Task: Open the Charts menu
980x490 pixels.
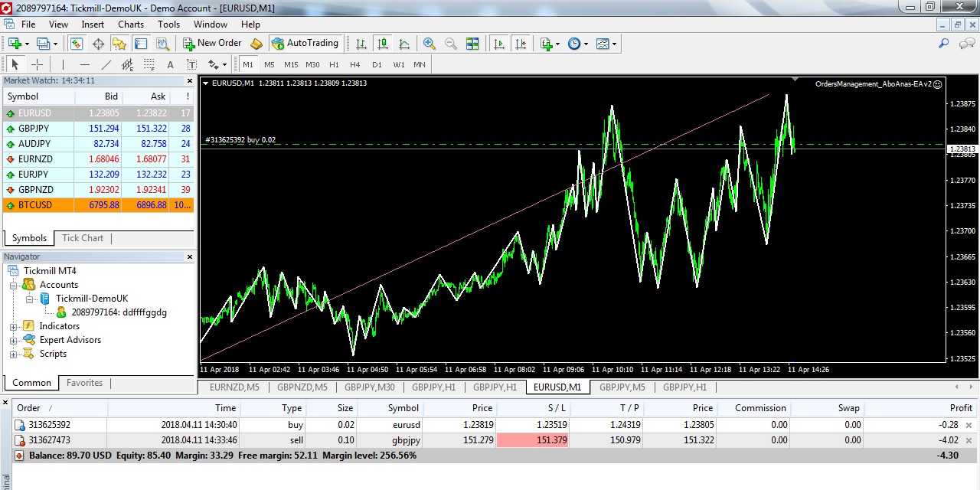Action: point(131,24)
